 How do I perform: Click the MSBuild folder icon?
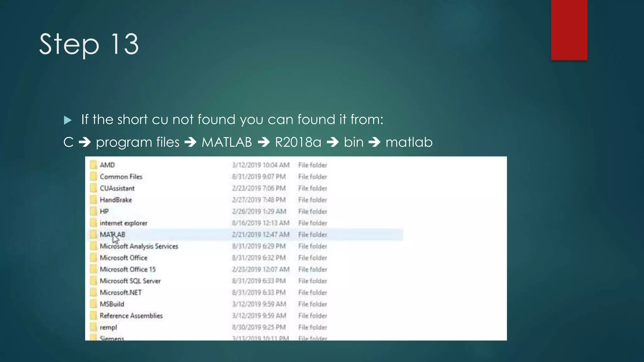(x=93, y=304)
